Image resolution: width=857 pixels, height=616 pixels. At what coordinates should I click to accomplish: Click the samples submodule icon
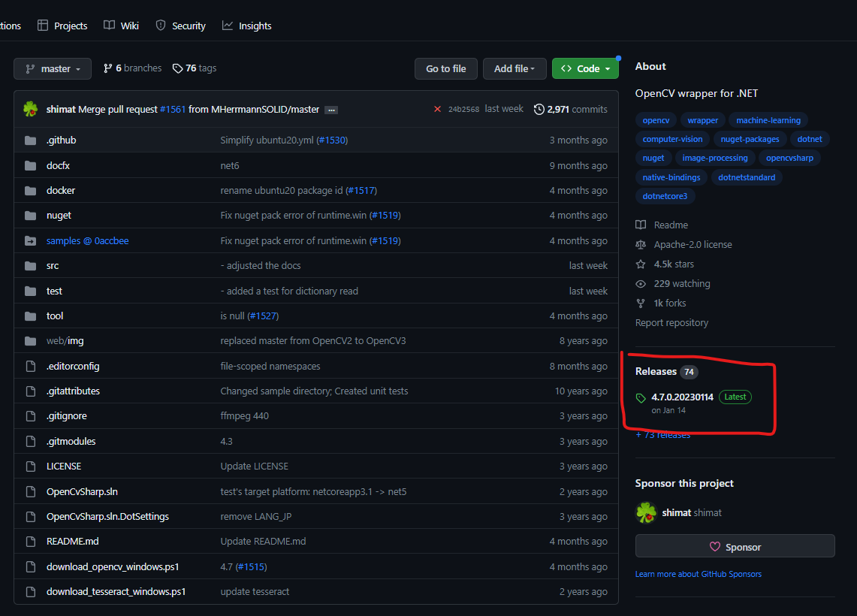[31, 241]
